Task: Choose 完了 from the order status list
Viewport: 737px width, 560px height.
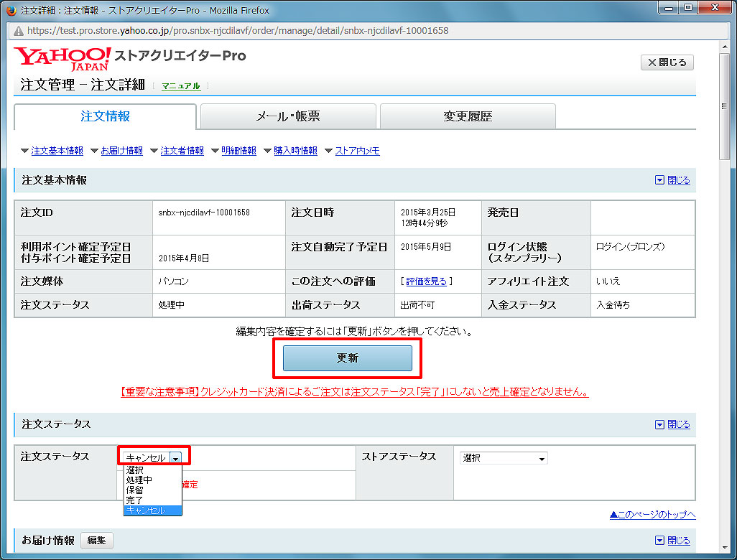Action: click(x=134, y=500)
